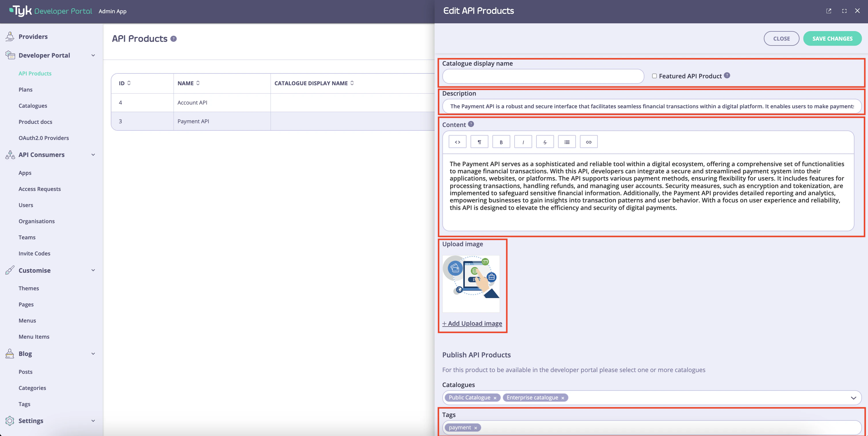This screenshot has height=436, width=868.
Task: Collapse the Developer Portal sidebar section
Action: pyautogui.click(x=93, y=55)
